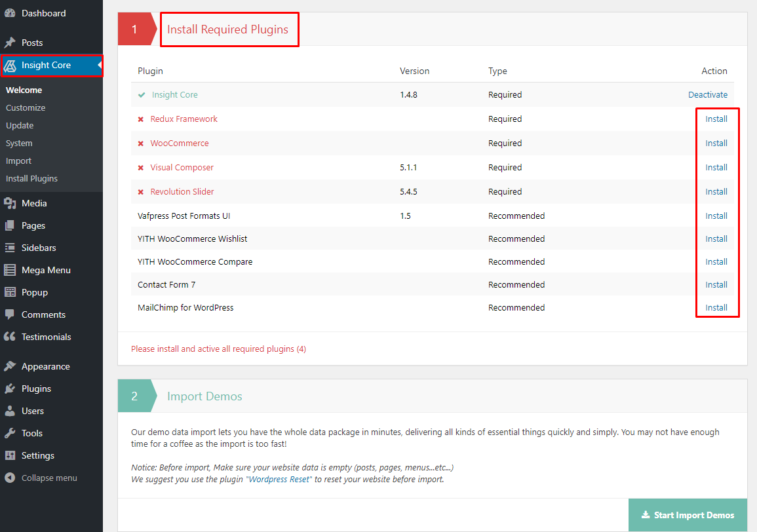Viewport: 757px width, 532px height.
Task: Open Mega Menu using its icon
Action: (12, 269)
